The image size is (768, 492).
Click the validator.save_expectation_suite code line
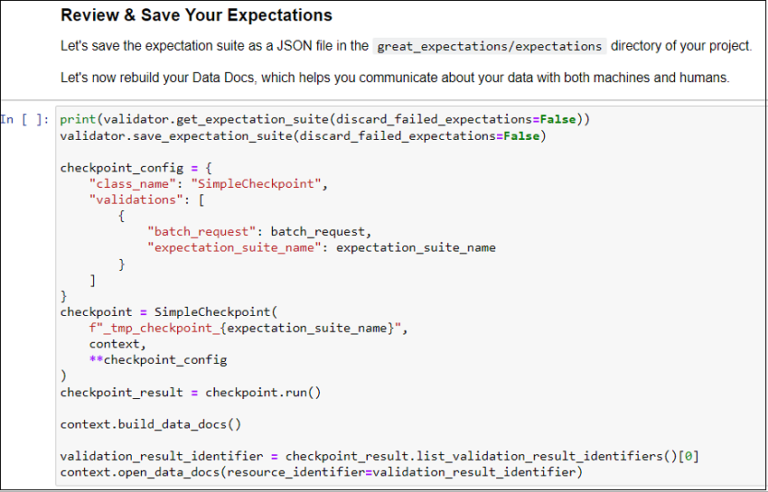pos(303,135)
